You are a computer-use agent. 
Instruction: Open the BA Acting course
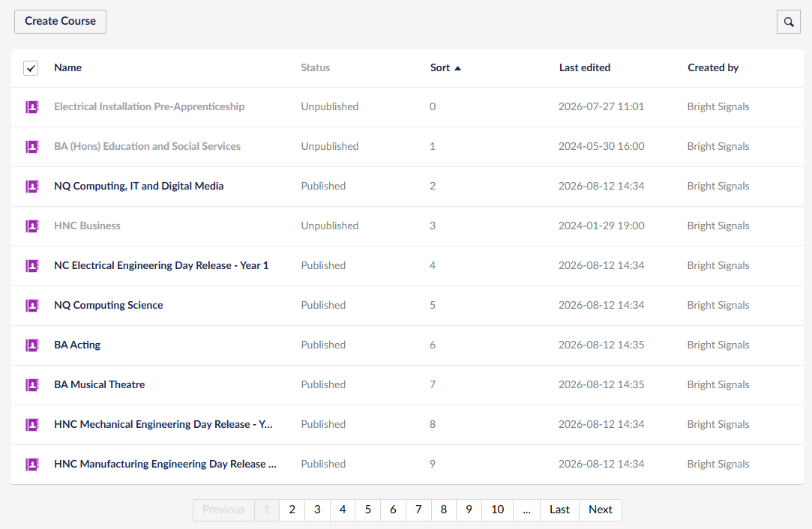click(x=77, y=345)
